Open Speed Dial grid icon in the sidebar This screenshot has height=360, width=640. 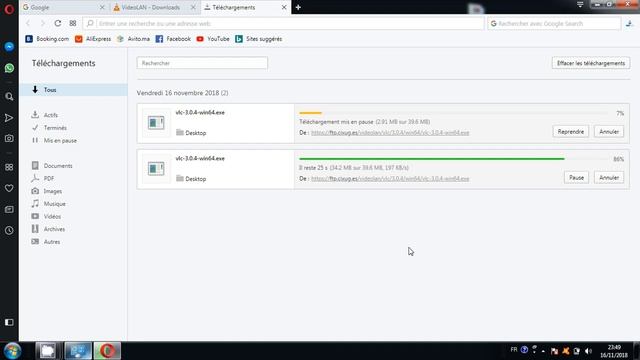click(9, 167)
